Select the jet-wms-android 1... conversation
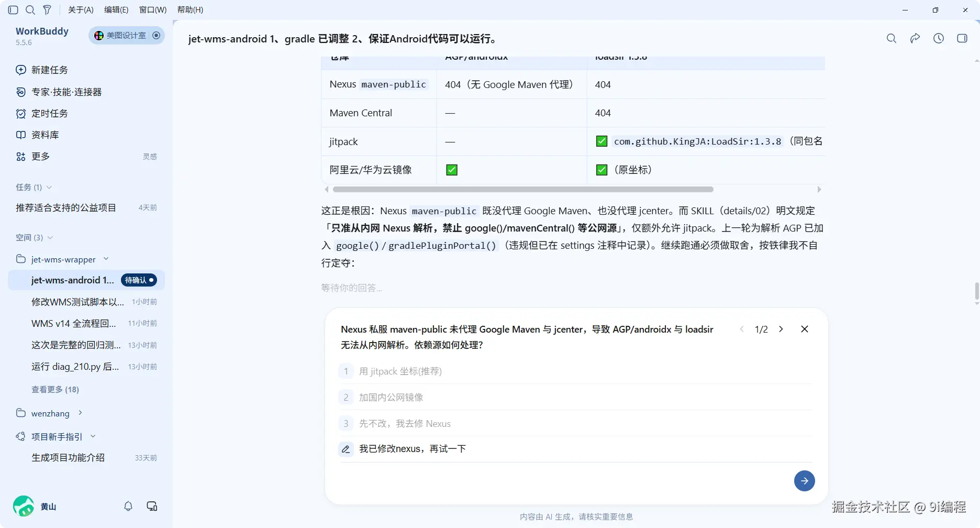This screenshot has height=528, width=980. 86,280
